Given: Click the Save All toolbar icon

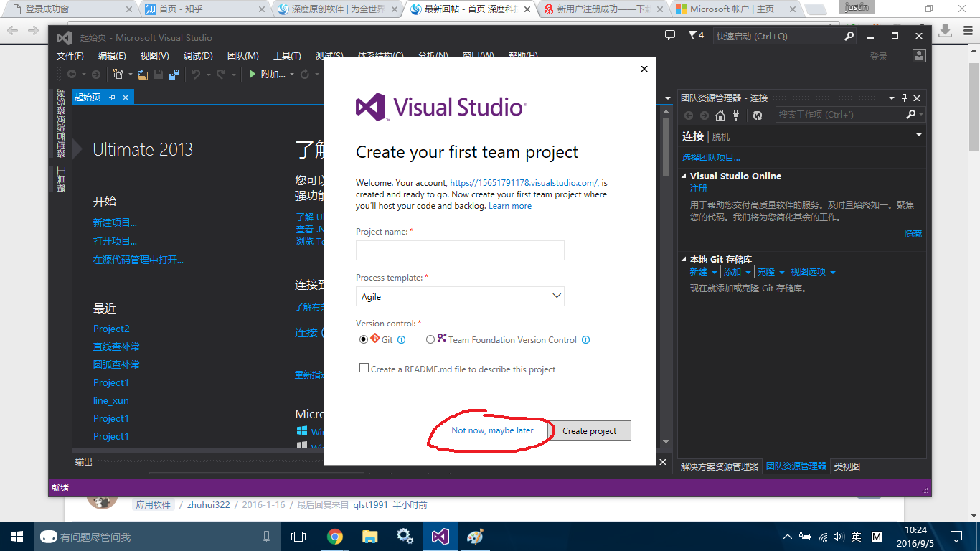Looking at the screenshot, I should (174, 75).
